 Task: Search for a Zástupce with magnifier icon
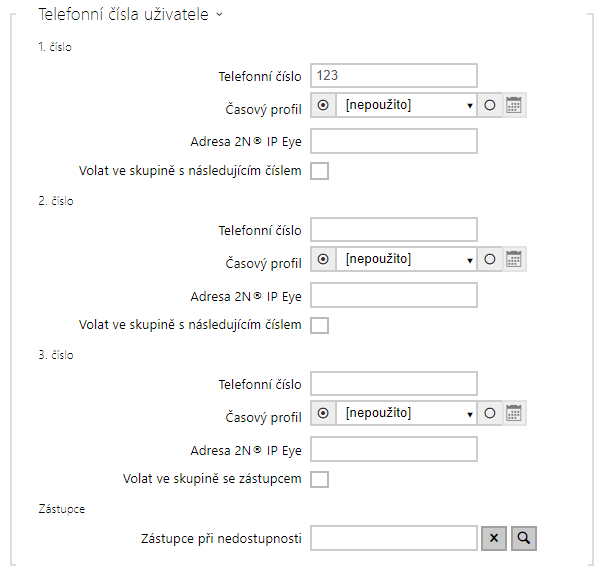tap(524, 538)
